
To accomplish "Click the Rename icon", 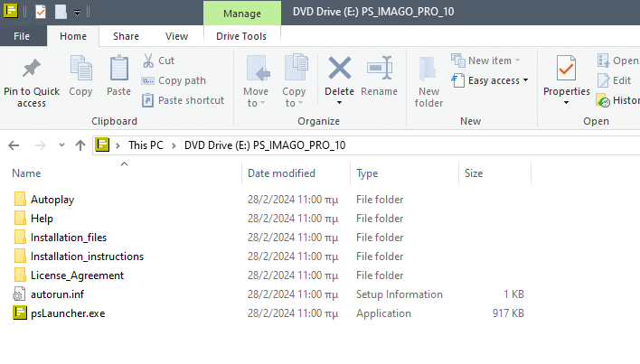I will coord(380,68).
